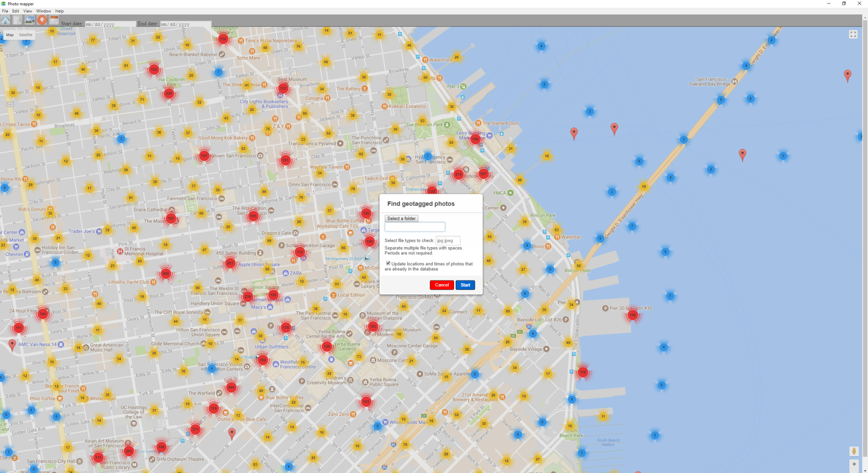Image resolution: width=868 pixels, height=473 pixels.
Task: Switch to Map view type
Action: coord(10,35)
